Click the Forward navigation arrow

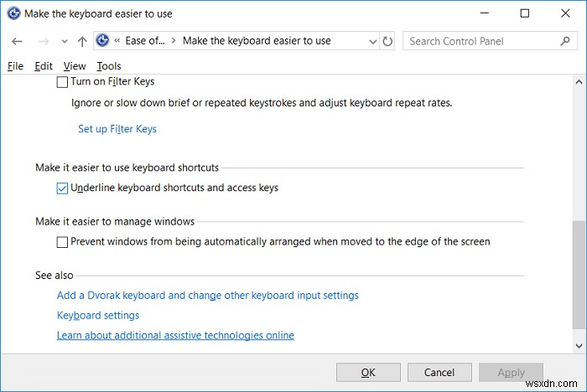43,41
